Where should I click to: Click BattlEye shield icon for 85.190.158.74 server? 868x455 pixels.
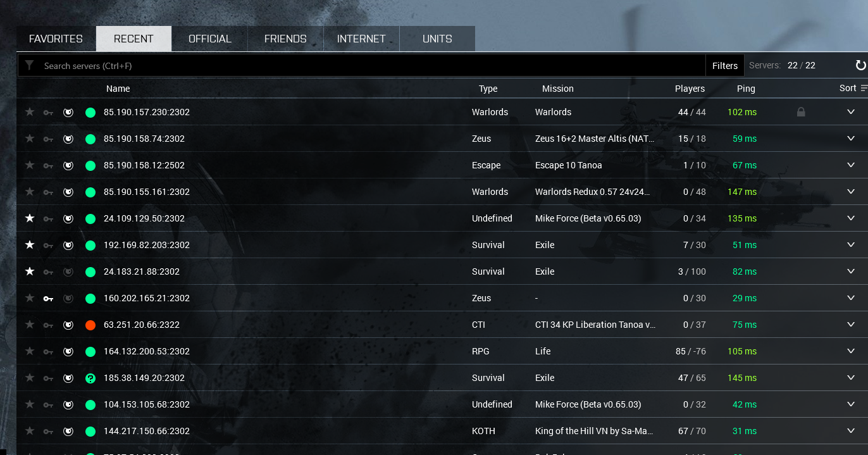point(68,139)
